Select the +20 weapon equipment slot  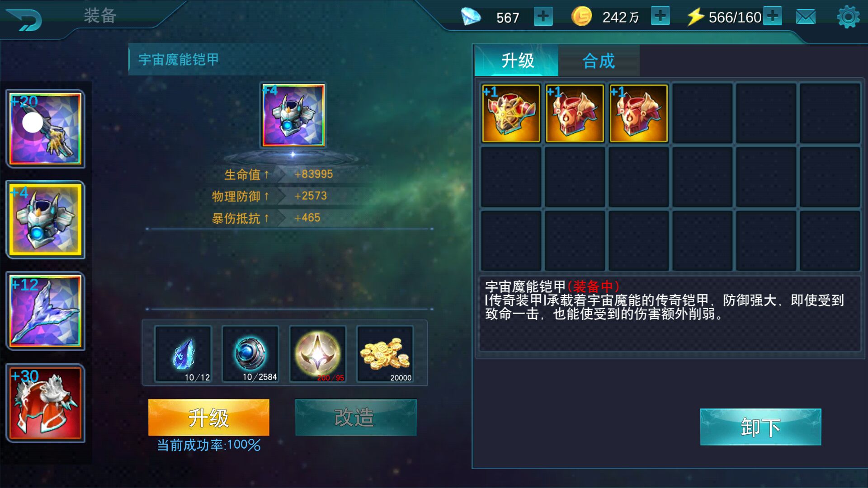pos(45,129)
